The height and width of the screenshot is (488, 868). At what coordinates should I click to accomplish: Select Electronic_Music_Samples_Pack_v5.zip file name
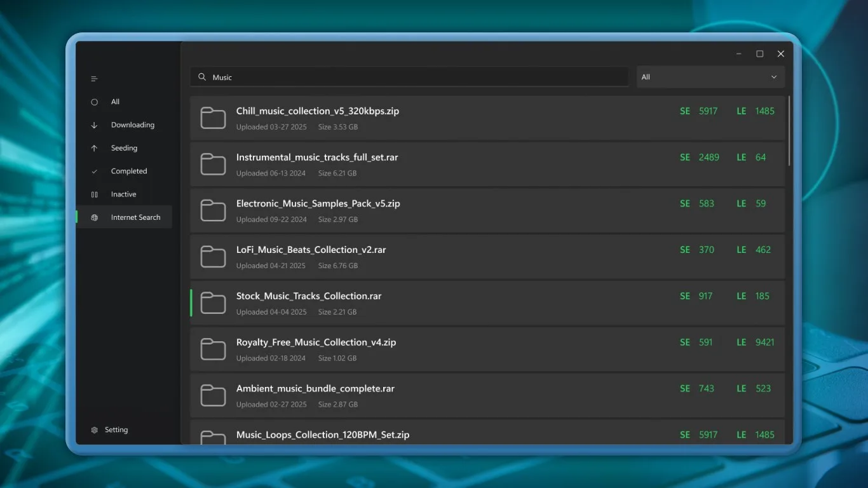[318, 204]
